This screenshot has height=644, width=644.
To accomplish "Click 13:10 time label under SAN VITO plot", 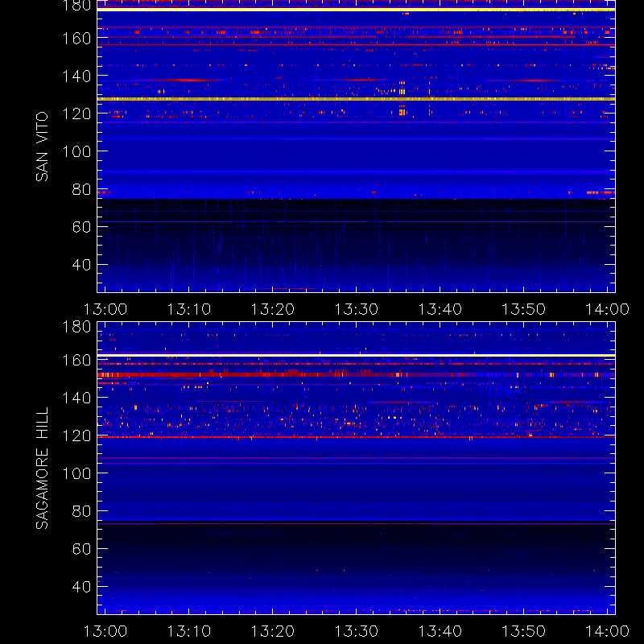I will click(x=189, y=309).
